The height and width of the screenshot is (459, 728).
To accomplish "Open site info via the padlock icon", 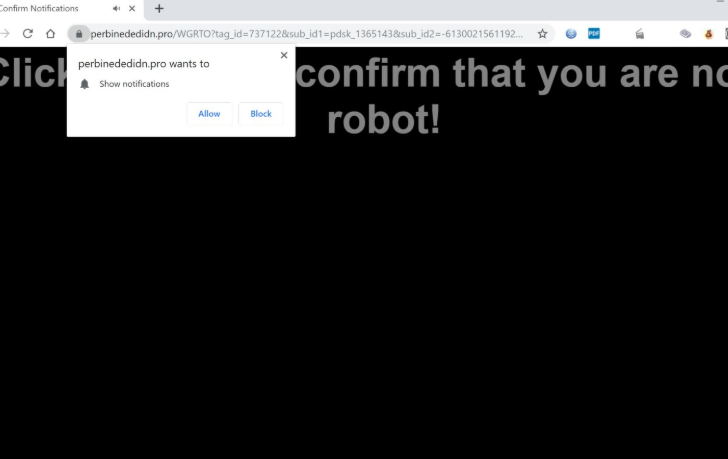I will [79, 34].
